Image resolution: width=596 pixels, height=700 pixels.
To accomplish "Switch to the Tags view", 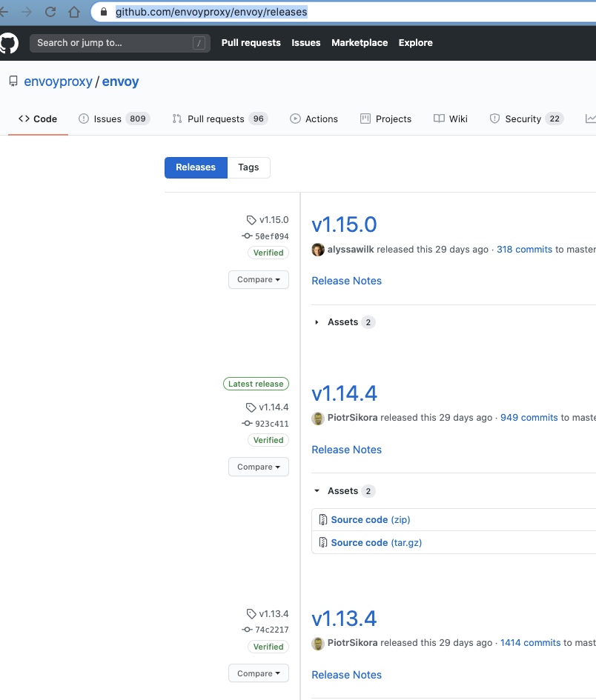I will (248, 167).
